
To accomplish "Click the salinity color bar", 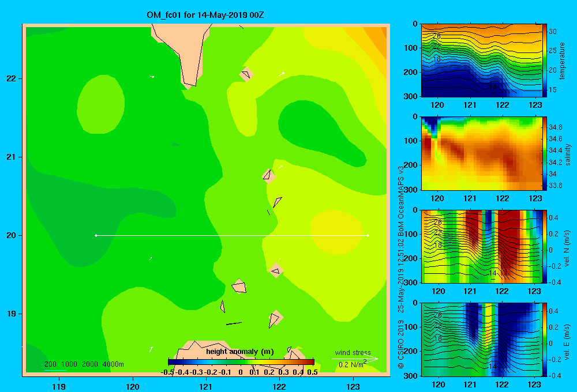I will (x=545, y=153).
